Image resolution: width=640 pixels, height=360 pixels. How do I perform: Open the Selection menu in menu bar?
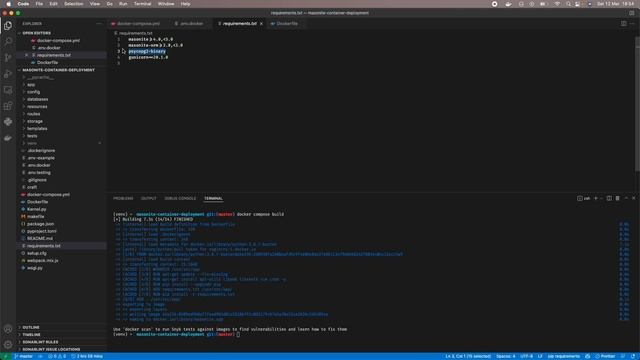coord(73,4)
